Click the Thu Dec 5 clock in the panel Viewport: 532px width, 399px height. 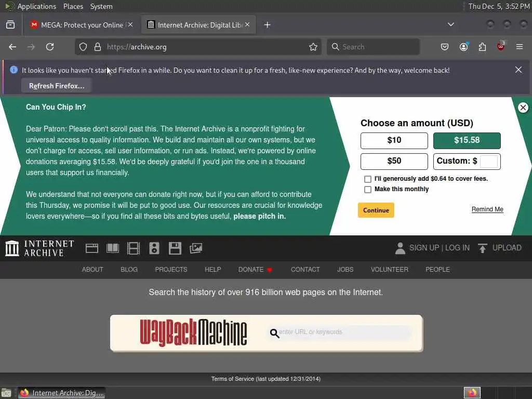tap(499, 6)
